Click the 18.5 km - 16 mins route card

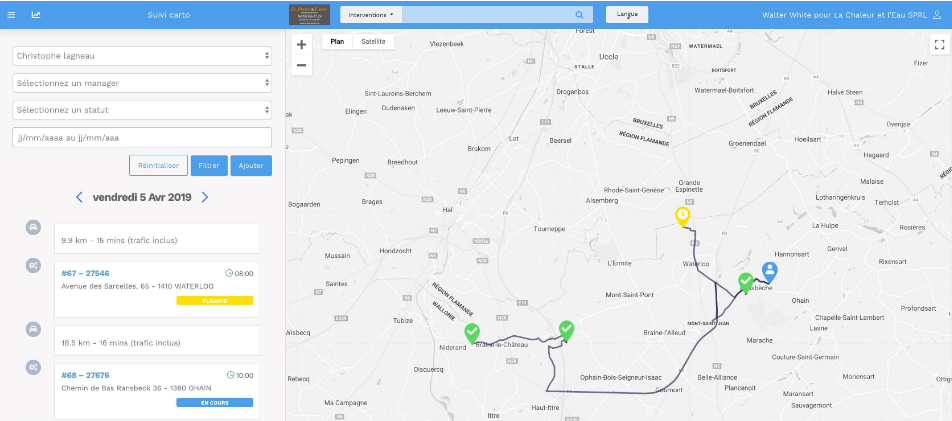157,341
